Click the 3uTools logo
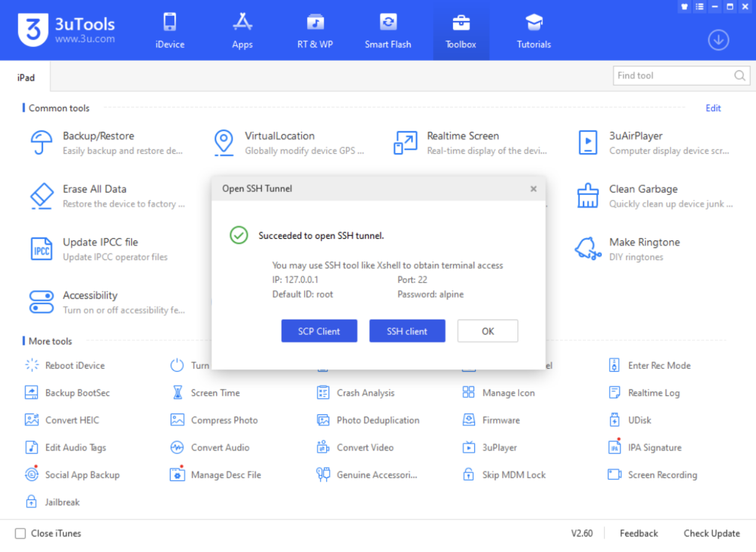756x552 pixels. pyautogui.click(x=66, y=30)
